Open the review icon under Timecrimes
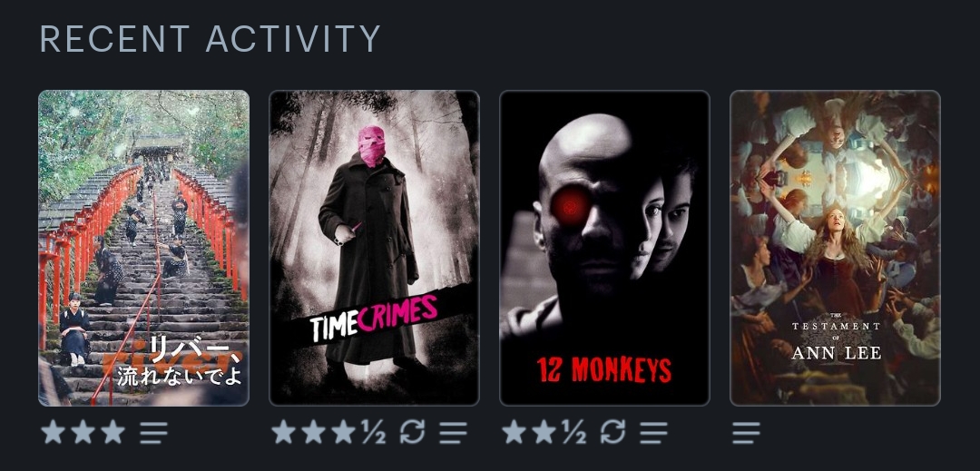The height and width of the screenshot is (471, 980). 453,432
